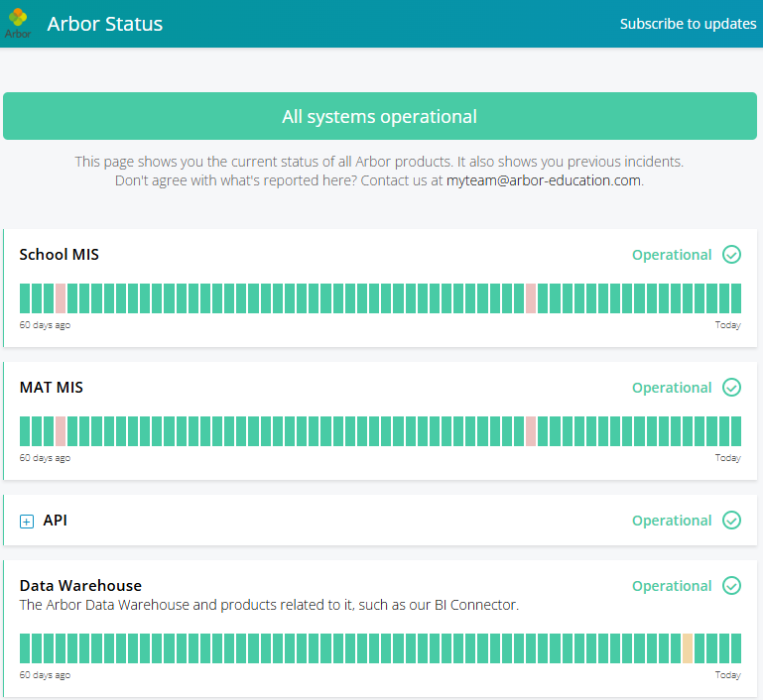
Task: Click the myteam@arbor-education.com email link
Action: pyautogui.click(x=544, y=180)
